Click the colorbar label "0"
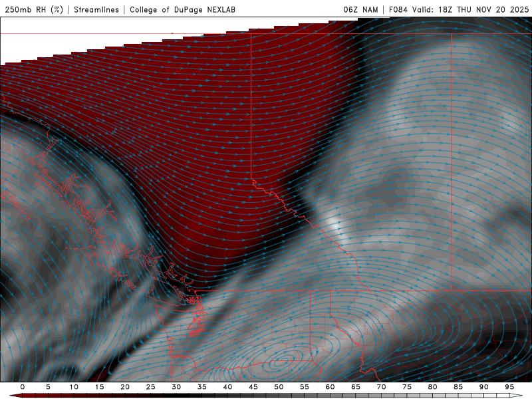 tap(23, 387)
